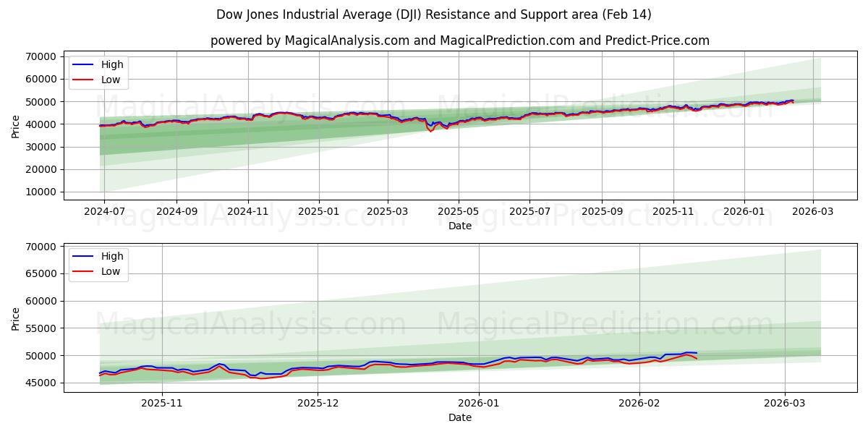Select the Date axis label on bottom chart

click(x=461, y=417)
